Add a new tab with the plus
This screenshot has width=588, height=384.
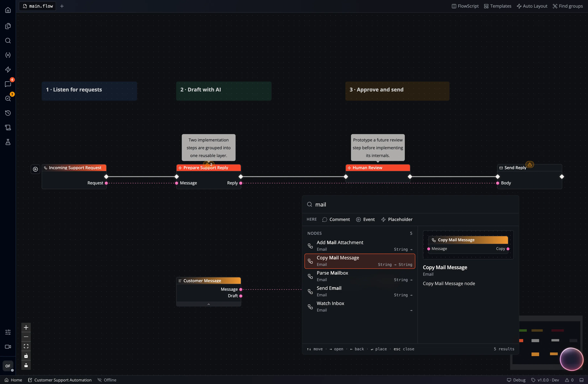pos(62,6)
